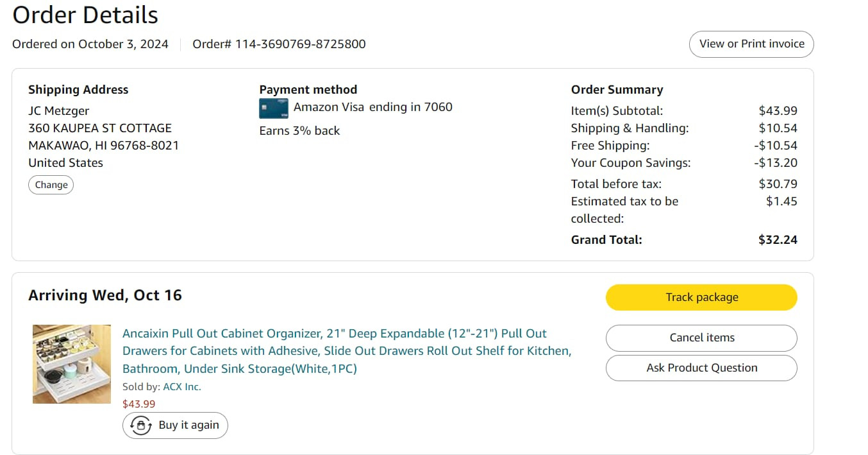868x455 pixels.
Task: Click the Grand Total amount $32.24
Action: (x=778, y=240)
